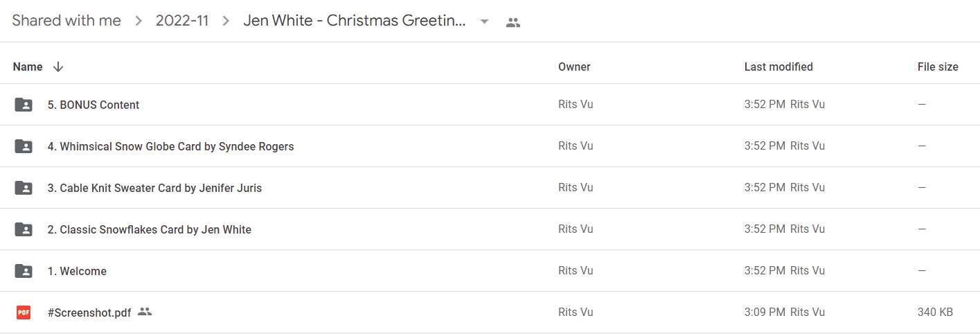Reverse sort order with the Name arrow
The width and height of the screenshot is (980, 334).
(x=58, y=67)
